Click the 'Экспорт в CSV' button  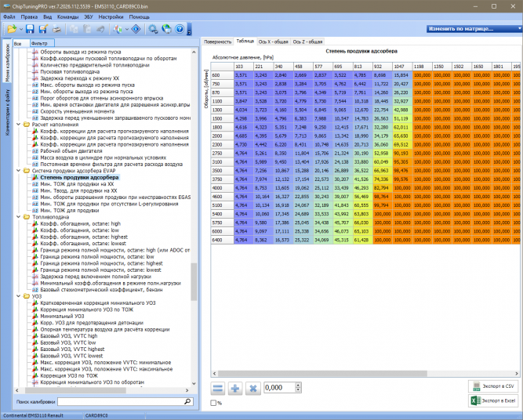click(x=493, y=386)
